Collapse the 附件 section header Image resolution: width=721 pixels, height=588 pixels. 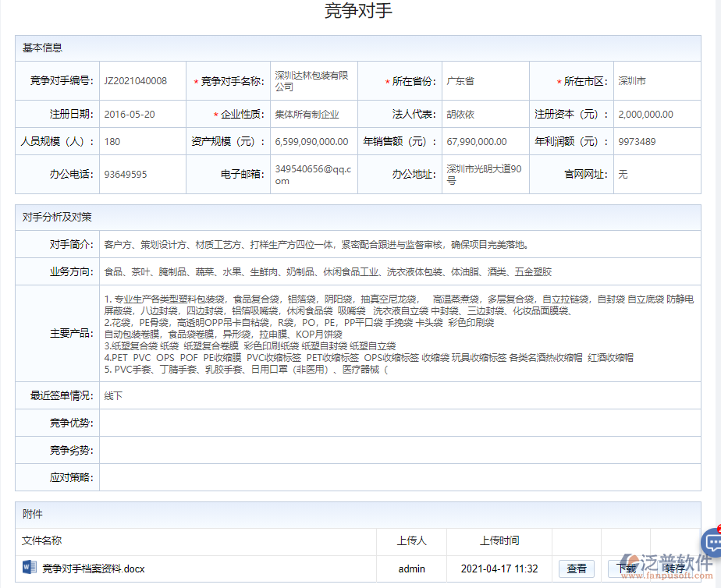tap(33, 515)
